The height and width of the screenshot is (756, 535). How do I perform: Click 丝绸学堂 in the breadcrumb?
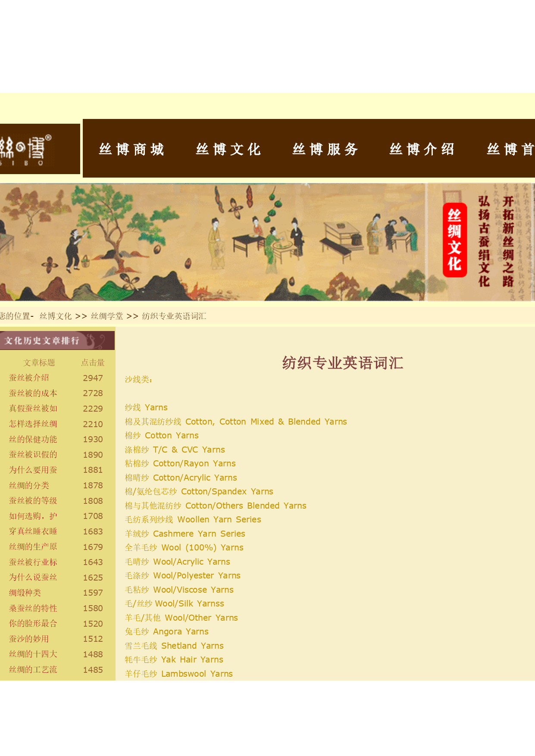(107, 316)
